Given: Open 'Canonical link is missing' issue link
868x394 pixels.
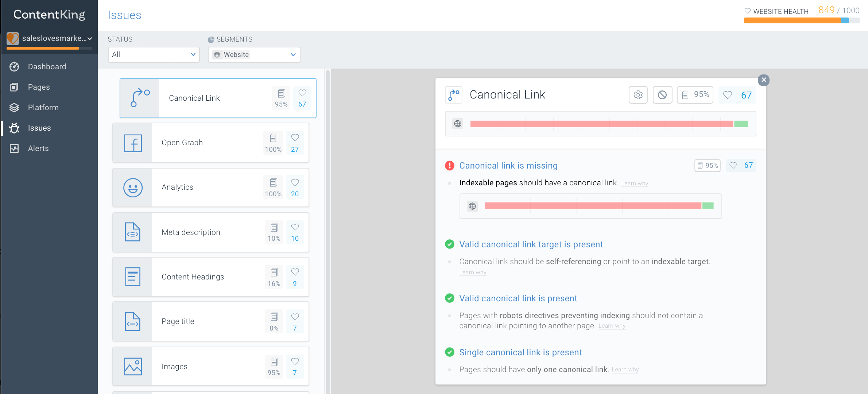Looking at the screenshot, I should (508, 166).
